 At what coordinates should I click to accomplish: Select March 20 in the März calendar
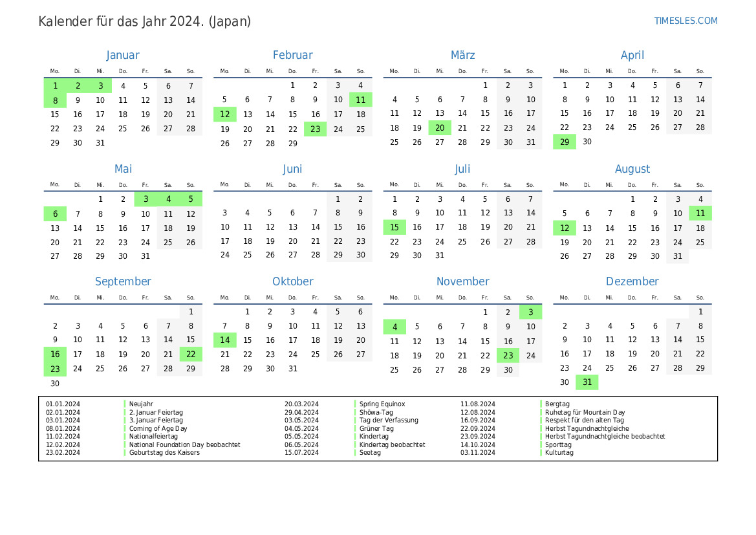[x=440, y=129]
